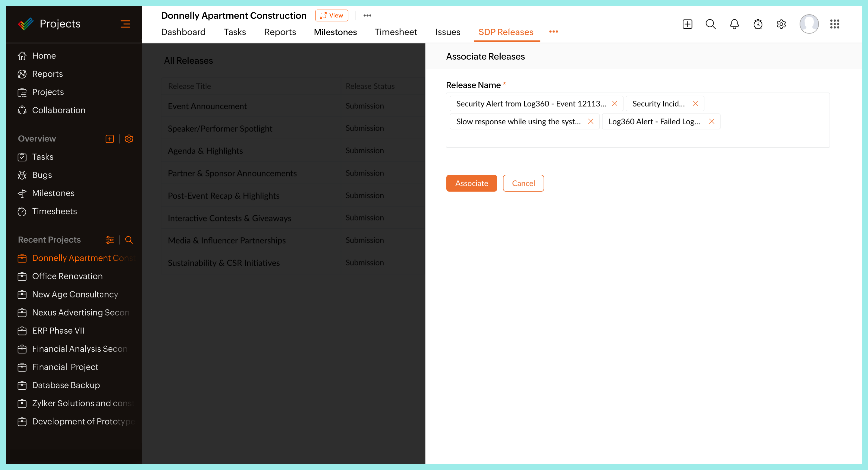Remove the Security Incid... release tag
This screenshot has width=868, height=470.
click(x=695, y=103)
